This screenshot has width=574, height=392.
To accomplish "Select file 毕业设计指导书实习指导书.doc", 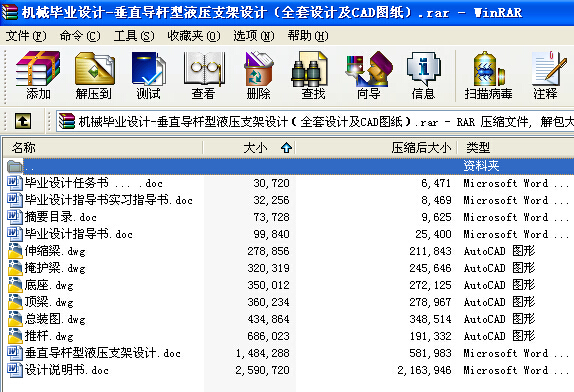I will point(109,200).
